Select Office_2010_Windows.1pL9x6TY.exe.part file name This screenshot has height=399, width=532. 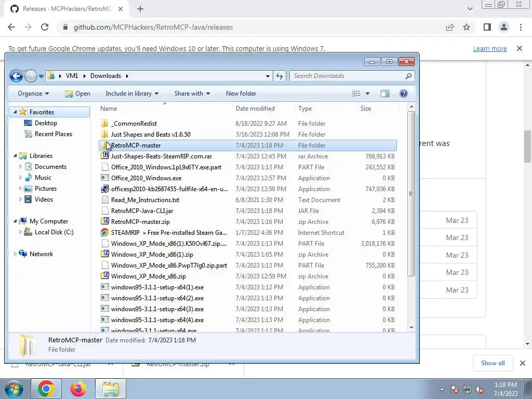pyautogui.click(x=166, y=167)
